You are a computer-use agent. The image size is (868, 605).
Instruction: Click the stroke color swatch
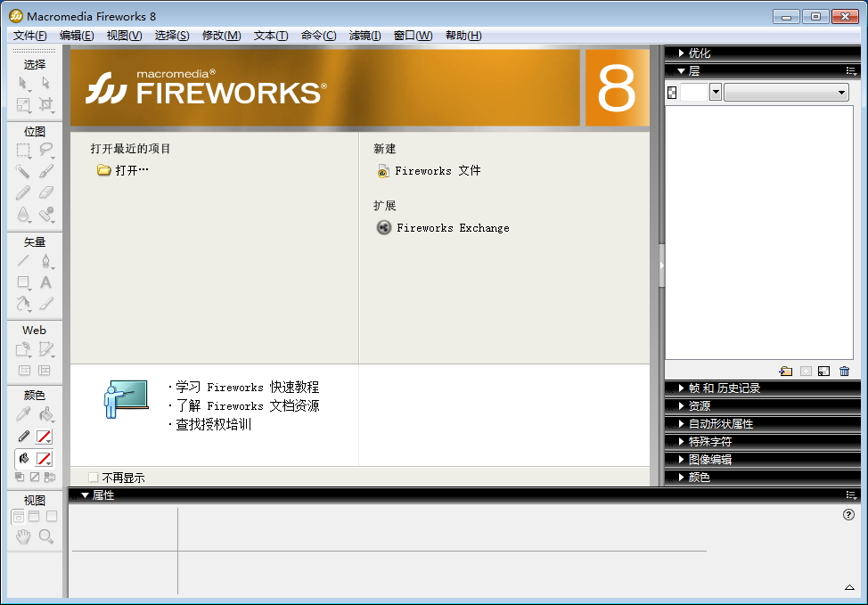click(x=44, y=437)
